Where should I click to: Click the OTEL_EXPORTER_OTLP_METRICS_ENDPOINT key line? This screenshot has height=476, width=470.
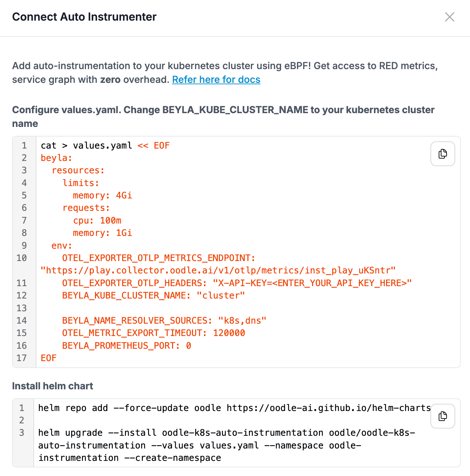point(159,258)
